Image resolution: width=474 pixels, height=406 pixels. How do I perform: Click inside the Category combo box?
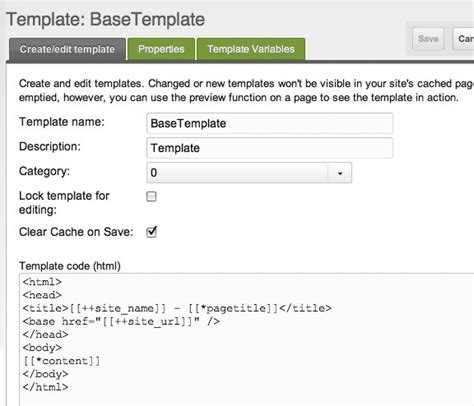tap(249, 173)
